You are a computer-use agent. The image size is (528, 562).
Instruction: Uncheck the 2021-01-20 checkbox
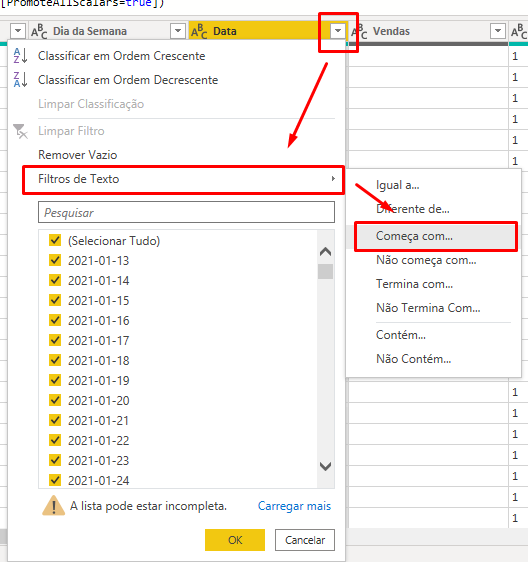coord(55,400)
